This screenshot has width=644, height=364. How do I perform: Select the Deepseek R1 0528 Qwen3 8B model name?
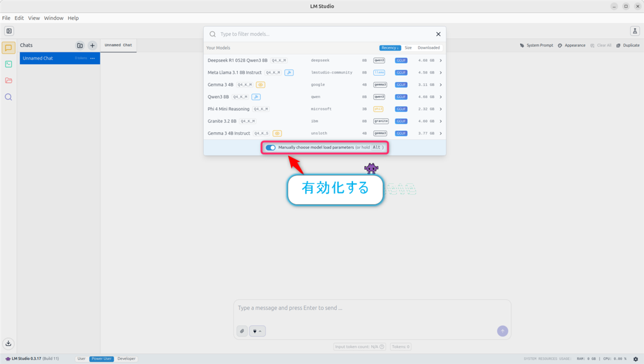[x=237, y=61]
